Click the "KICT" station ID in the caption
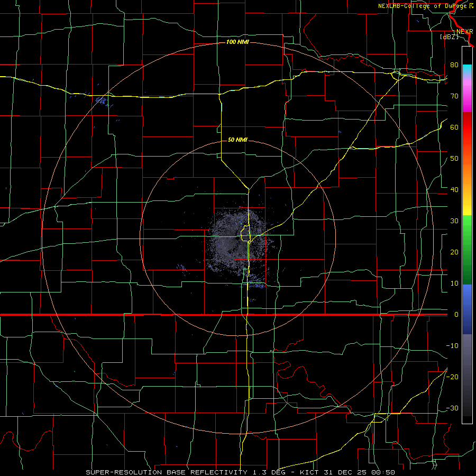This screenshot has height=476, width=476. tap(309, 472)
